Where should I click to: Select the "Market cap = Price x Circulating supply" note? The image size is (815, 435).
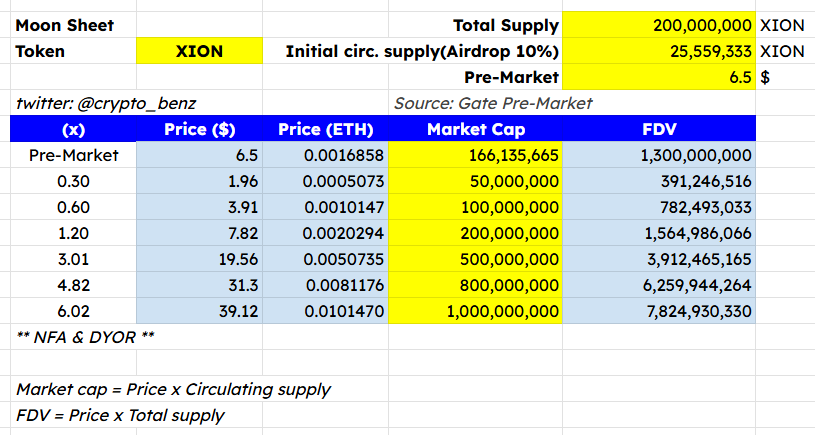(173, 389)
